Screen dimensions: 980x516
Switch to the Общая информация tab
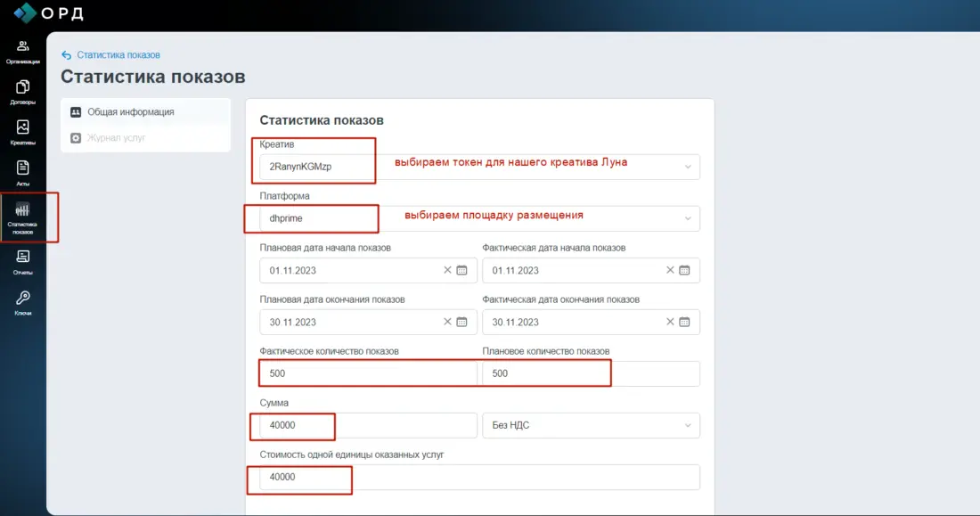click(x=145, y=112)
